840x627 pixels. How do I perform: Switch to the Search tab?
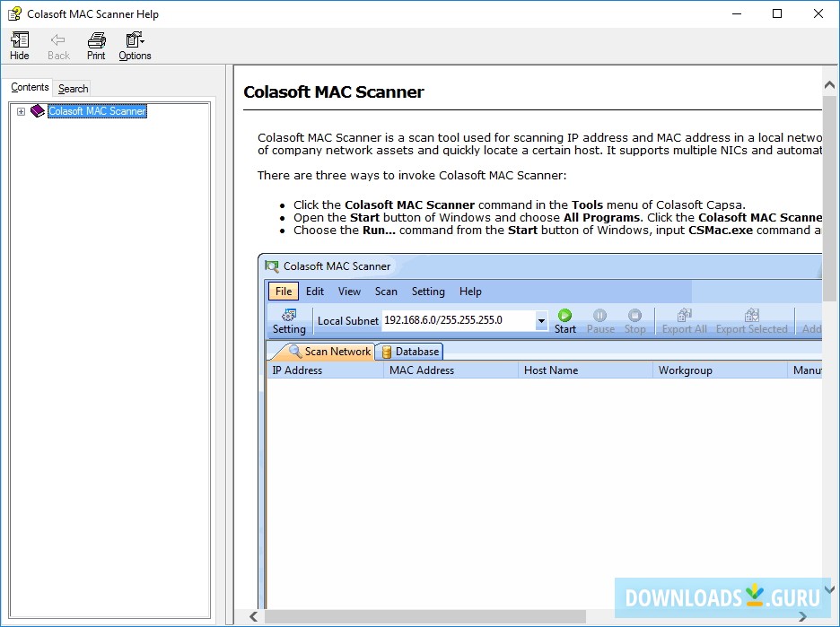74,88
